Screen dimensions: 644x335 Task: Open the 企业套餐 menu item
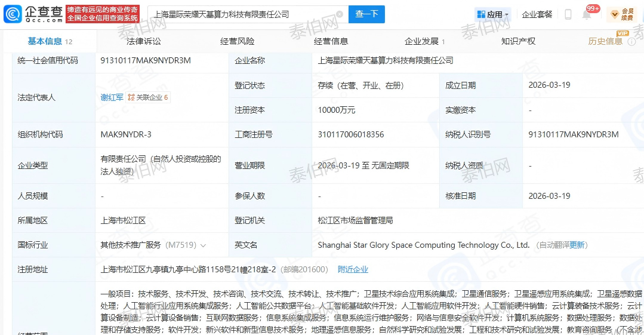[537, 14]
